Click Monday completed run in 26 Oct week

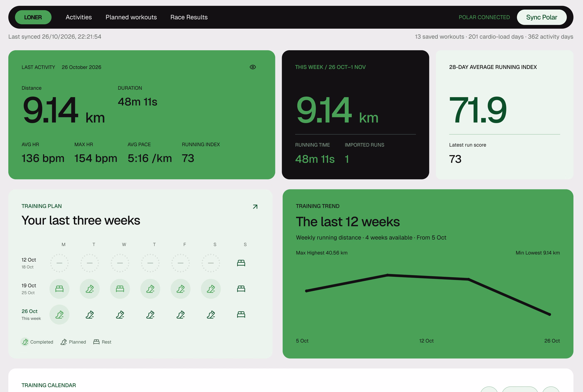click(x=59, y=315)
